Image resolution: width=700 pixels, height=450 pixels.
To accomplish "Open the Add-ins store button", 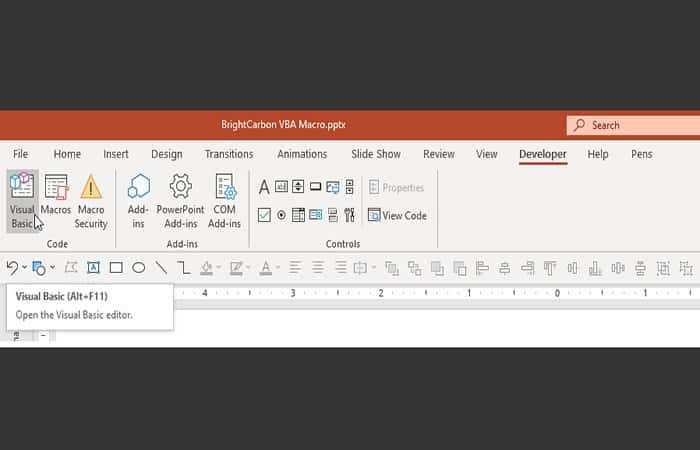I will [138, 201].
